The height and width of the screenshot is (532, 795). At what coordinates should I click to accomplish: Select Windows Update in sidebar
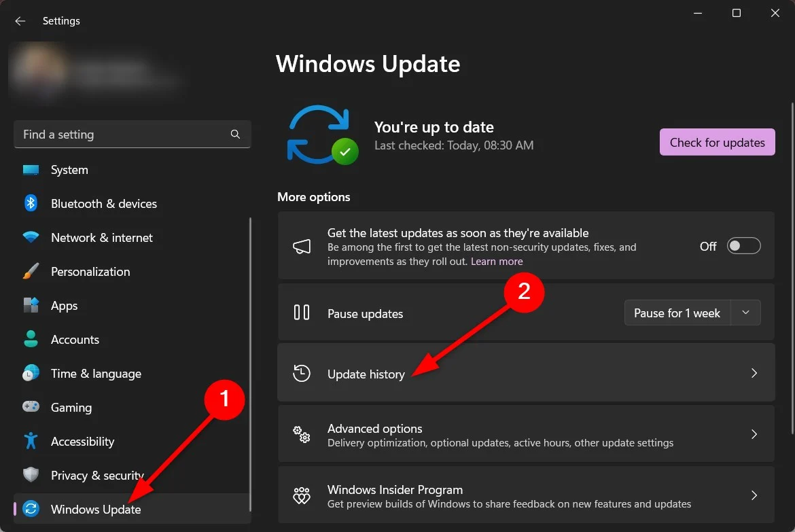[132, 509]
